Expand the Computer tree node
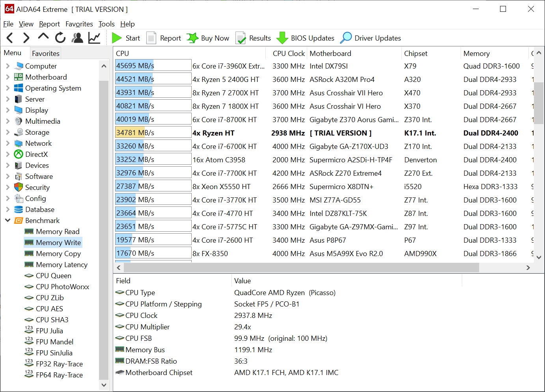Viewport: 545px width, 392px height. [7, 66]
